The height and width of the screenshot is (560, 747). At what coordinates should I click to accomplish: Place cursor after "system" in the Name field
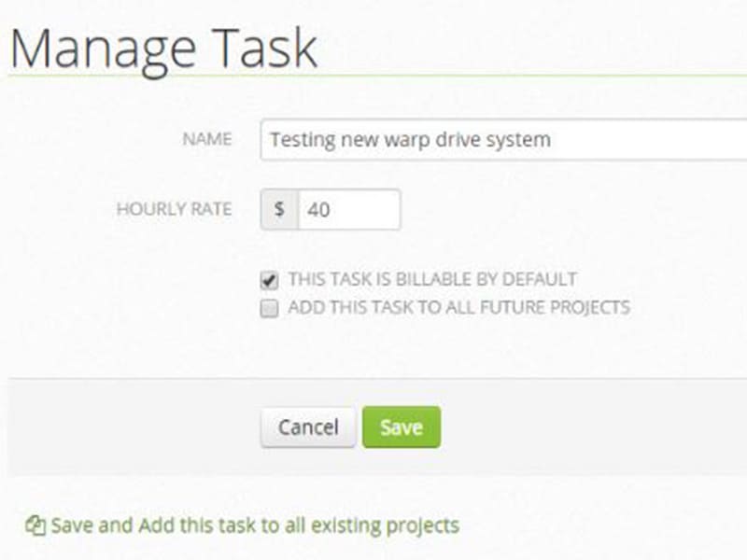pos(552,140)
